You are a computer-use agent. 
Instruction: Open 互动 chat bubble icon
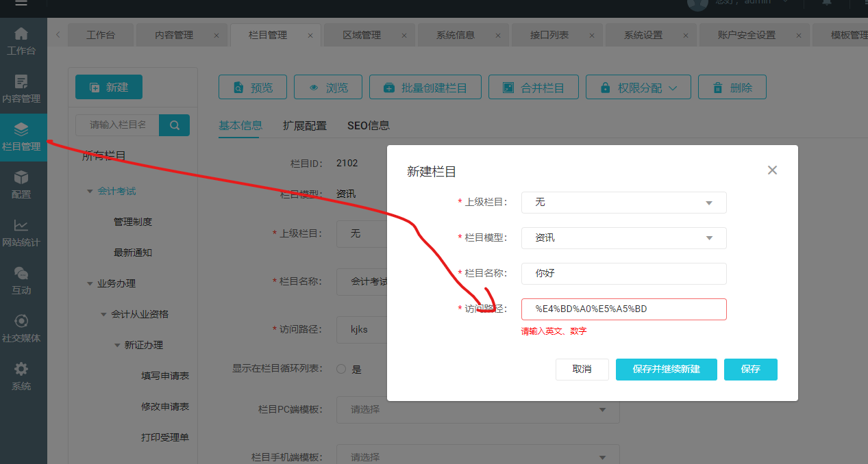click(x=21, y=274)
